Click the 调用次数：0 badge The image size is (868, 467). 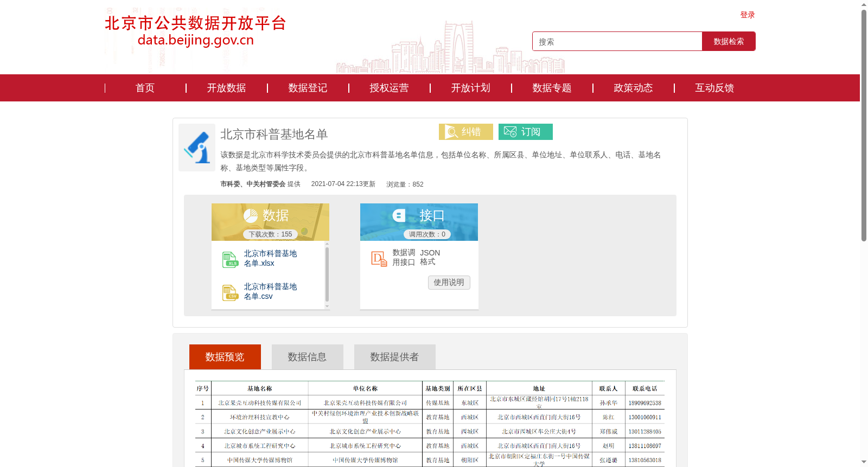pos(427,234)
